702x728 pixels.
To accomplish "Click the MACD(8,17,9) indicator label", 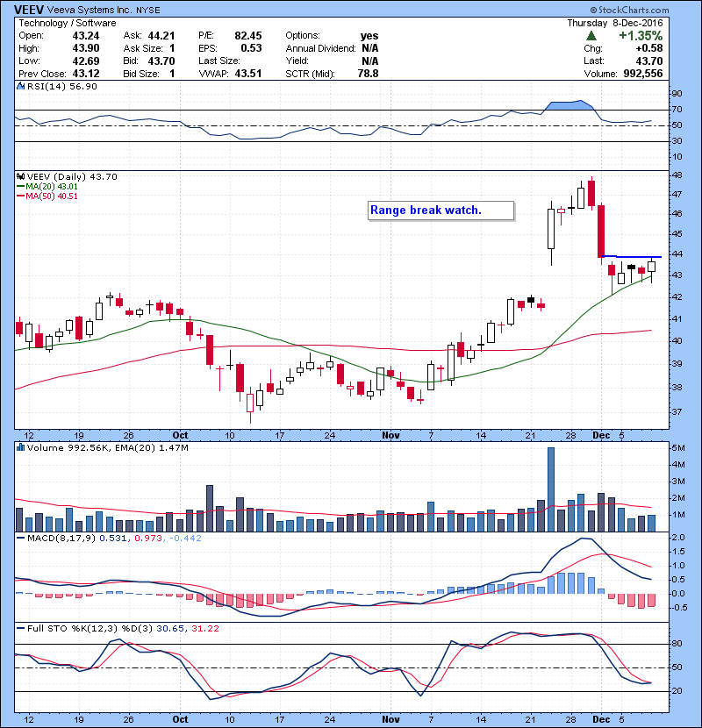I will [x=62, y=539].
